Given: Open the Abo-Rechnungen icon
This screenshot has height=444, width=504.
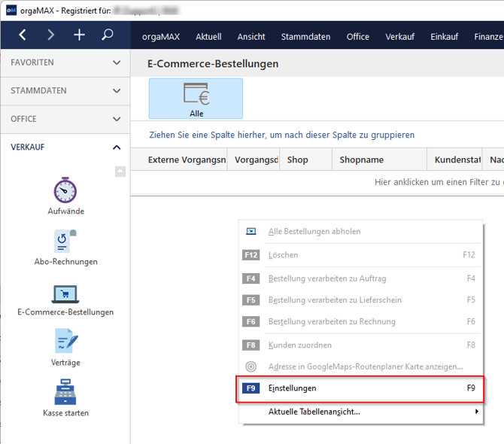Looking at the screenshot, I should pyautogui.click(x=65, y=241).
